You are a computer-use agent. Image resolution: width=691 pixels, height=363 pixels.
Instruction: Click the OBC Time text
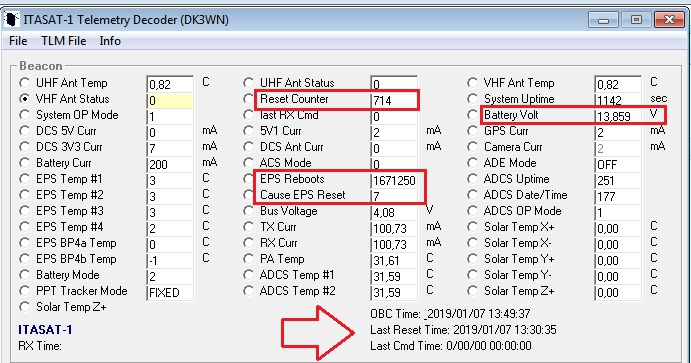450,314
